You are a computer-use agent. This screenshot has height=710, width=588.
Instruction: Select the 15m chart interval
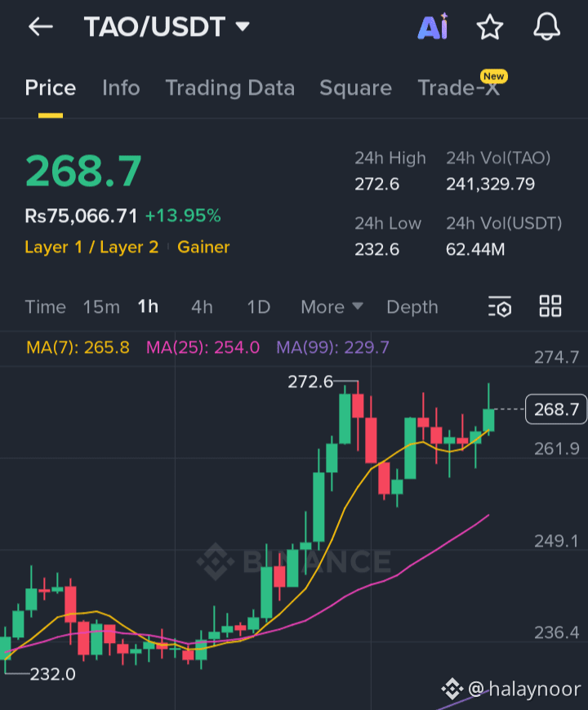(101, 307)
